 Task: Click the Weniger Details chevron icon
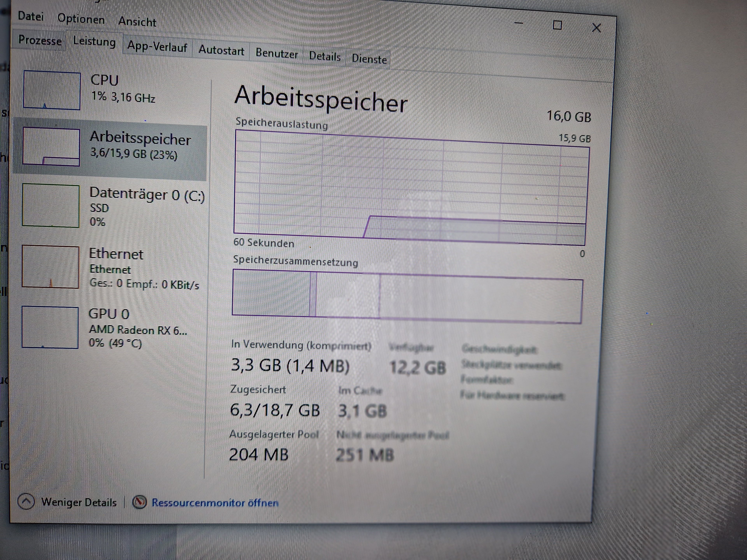coord(26,502)
